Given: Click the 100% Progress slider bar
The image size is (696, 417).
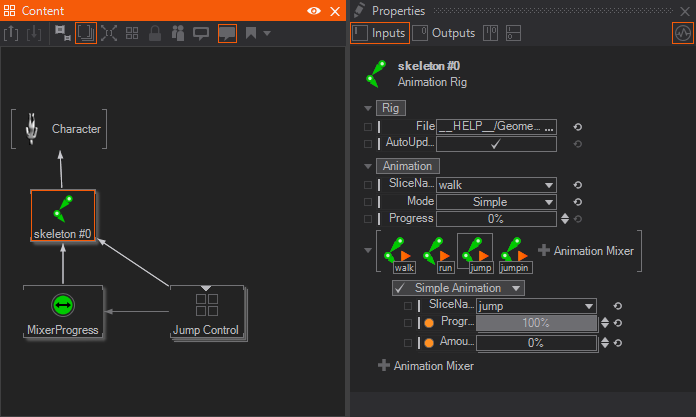Looking at the screenshot, I should tap(536, 323).
